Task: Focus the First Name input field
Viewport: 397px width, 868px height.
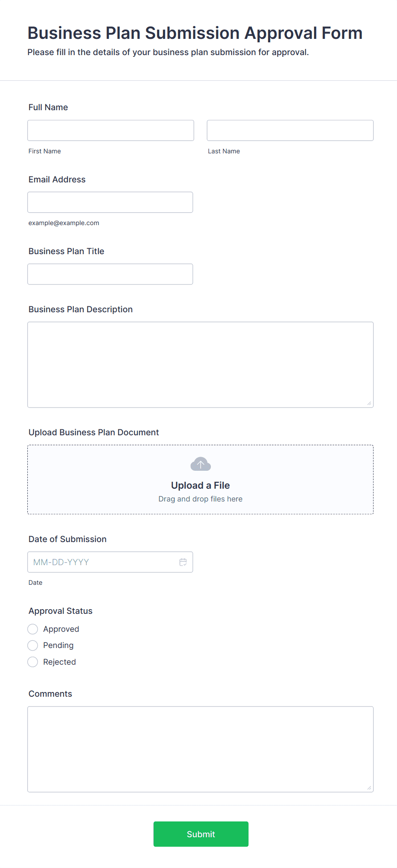Action: [x=111, y=130]
